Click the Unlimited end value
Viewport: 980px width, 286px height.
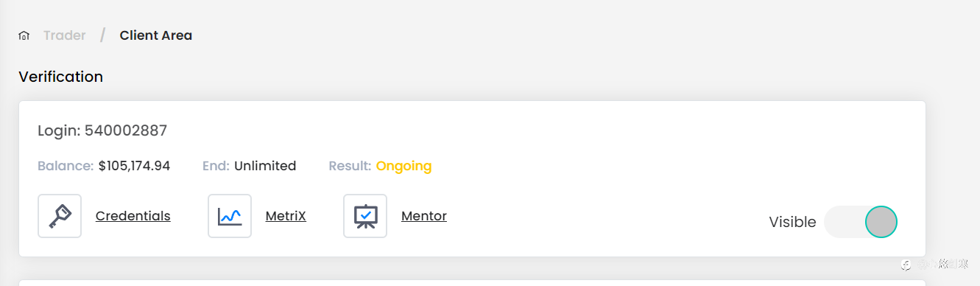[x=265, y=166]
